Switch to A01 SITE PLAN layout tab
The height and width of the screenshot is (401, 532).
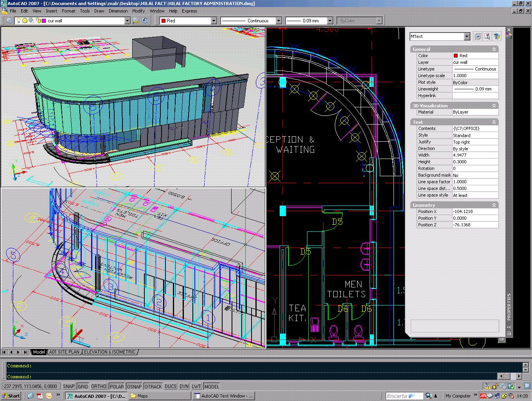[64, 352]
